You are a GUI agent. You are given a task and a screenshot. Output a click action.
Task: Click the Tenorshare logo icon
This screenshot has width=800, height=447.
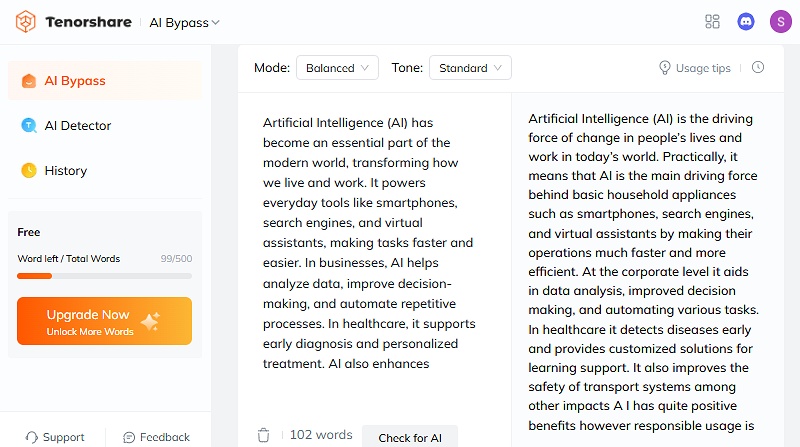[26, 22]
